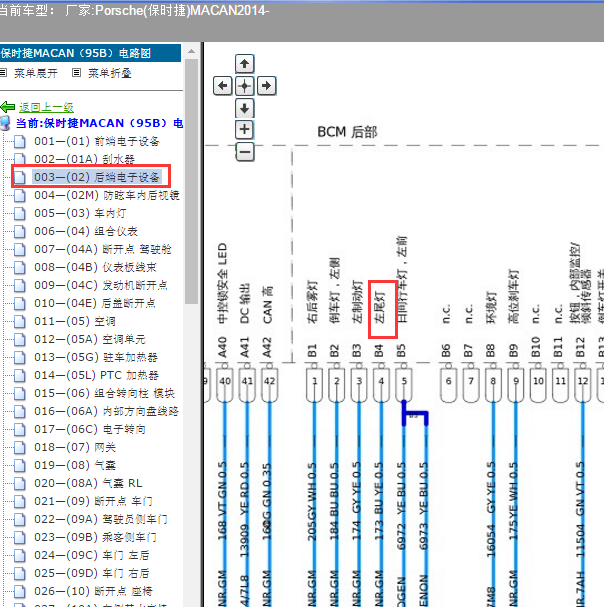Screen dimensions: 604x607
Task: Open 023—(09B) 乘客侧车门
Action: (x=95, y=537)
